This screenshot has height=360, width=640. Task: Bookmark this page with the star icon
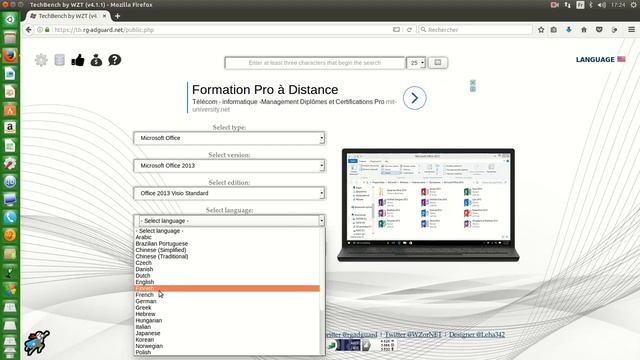(x=541, y=30)
